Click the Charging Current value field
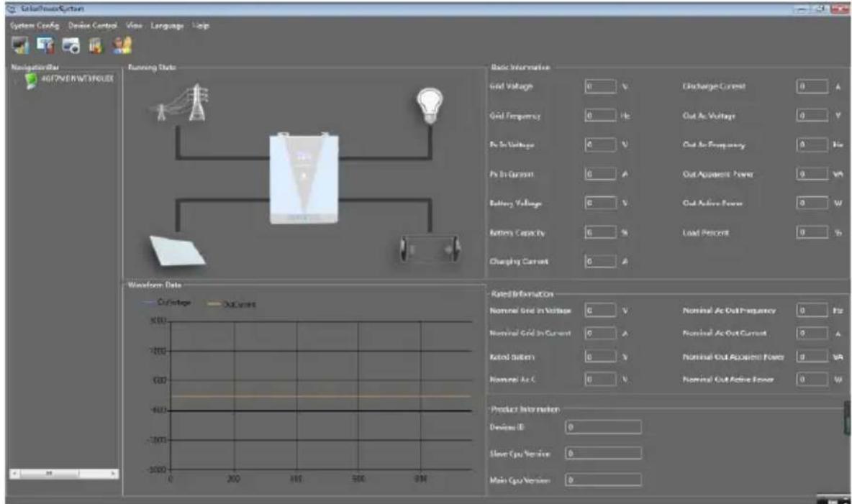Viewport: 852px width, 504px height. [x=600, y=261]
